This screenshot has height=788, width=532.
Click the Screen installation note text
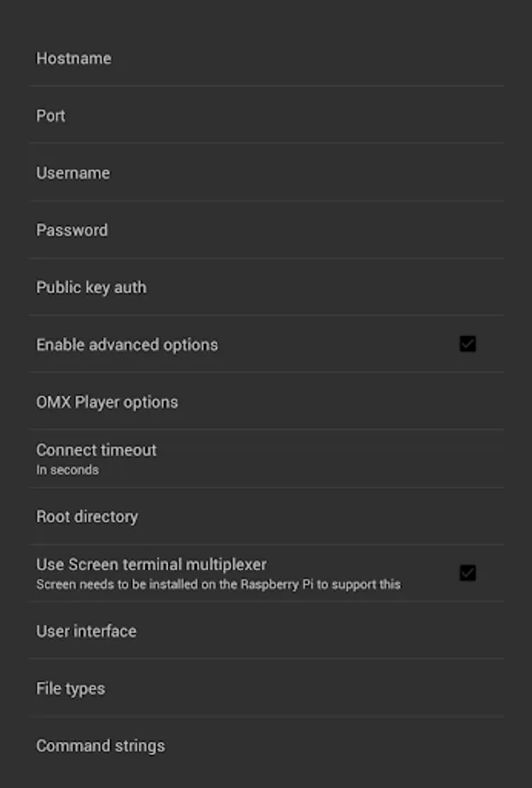click(218, 584)
